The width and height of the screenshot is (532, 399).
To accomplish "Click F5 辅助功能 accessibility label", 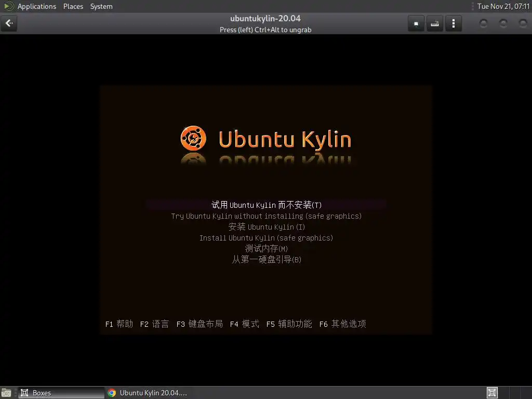I will tap(289, 324).
